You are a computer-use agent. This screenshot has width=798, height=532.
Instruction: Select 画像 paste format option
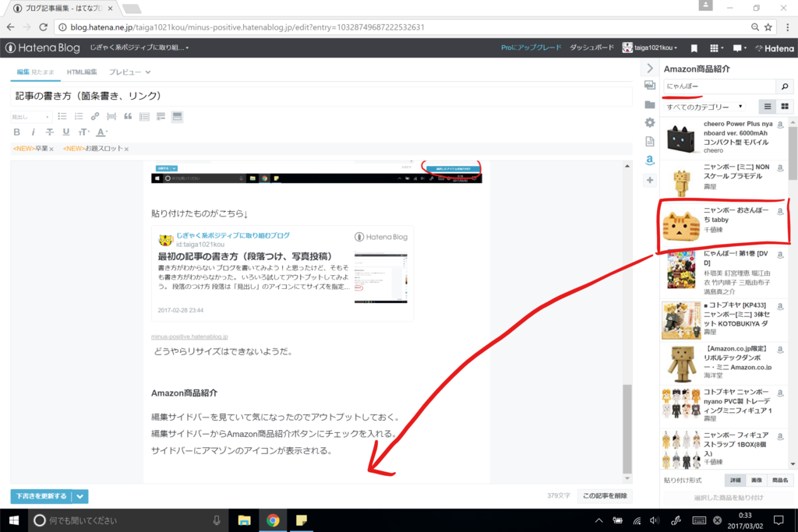[x=756, y=481]
